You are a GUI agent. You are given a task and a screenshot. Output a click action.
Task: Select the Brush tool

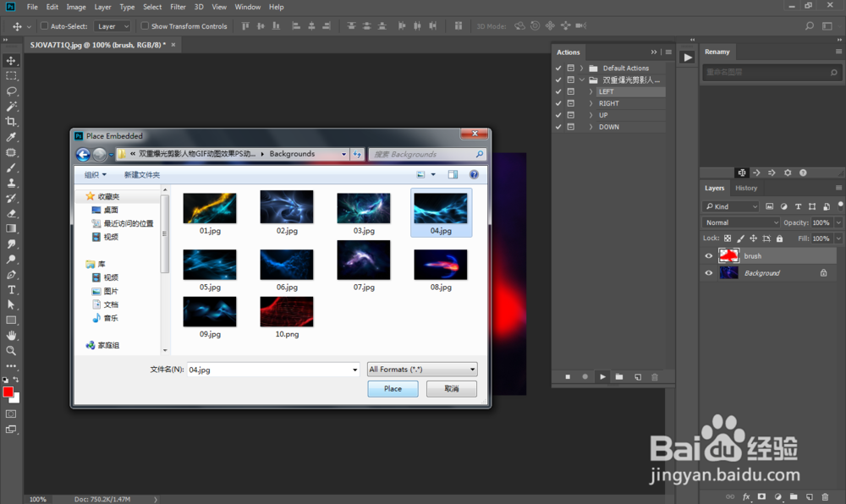pos(11,167)
